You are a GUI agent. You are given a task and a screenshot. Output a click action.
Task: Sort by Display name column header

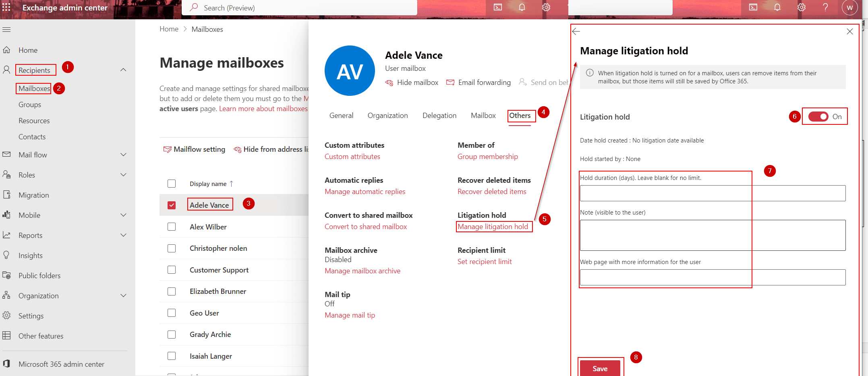pyautogui.click(x=208, y=184)
